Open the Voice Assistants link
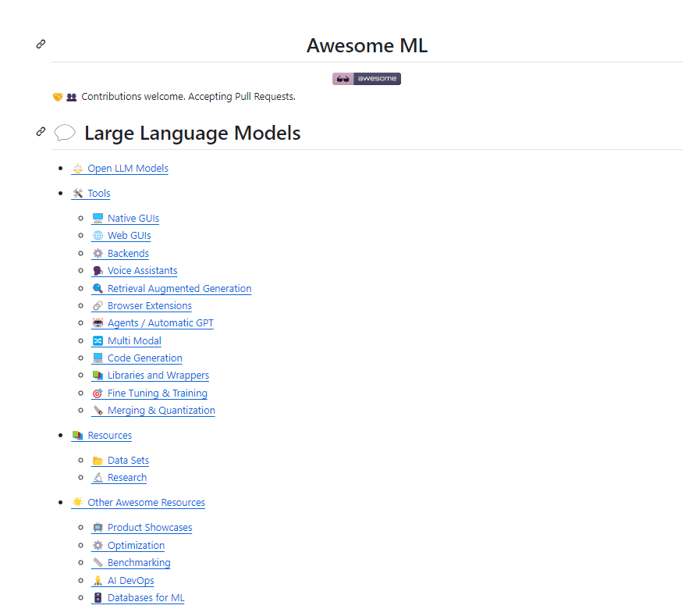This screenshot has width=689, height=616. 142,270
